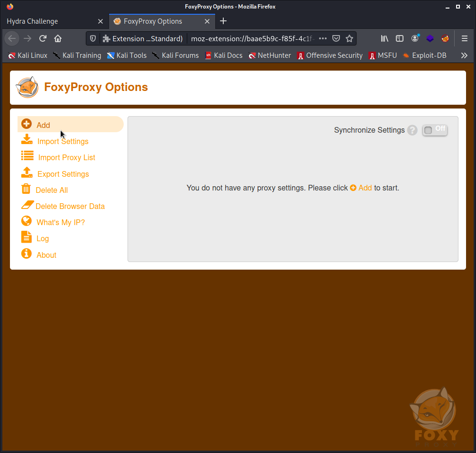Click the Import Settings download icon

coord(27,139)
